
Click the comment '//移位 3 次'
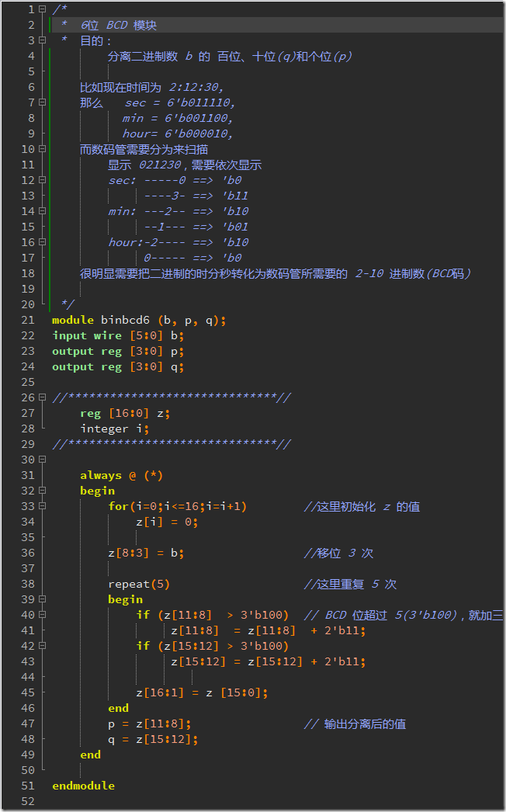pos(338,553)
